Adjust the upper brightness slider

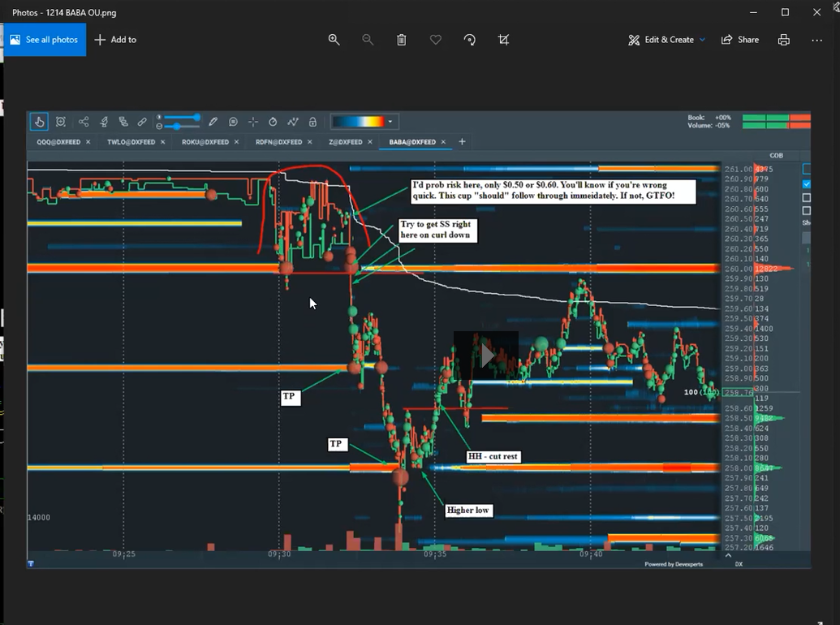[182, 117]
